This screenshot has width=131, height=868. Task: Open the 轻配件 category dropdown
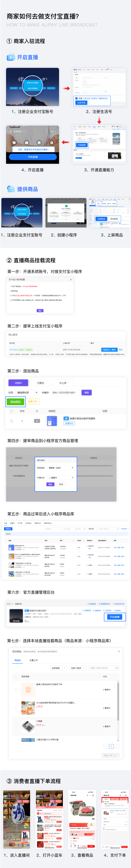(x=61, y=477)
